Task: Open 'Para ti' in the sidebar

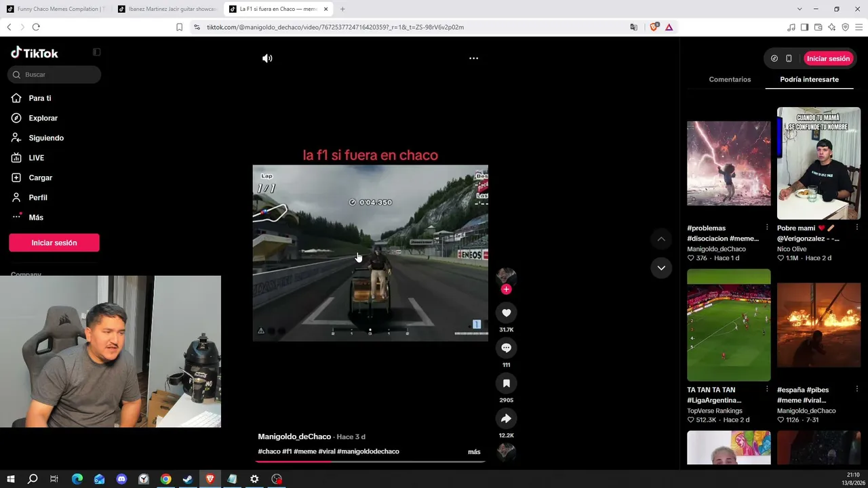Action: (40, 98)
